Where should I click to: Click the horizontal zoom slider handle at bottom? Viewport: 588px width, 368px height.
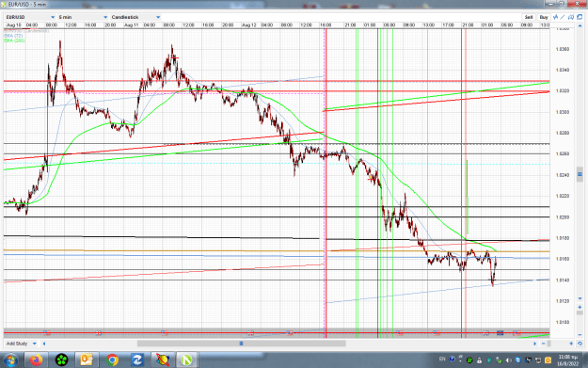click(x=549, y=344)
